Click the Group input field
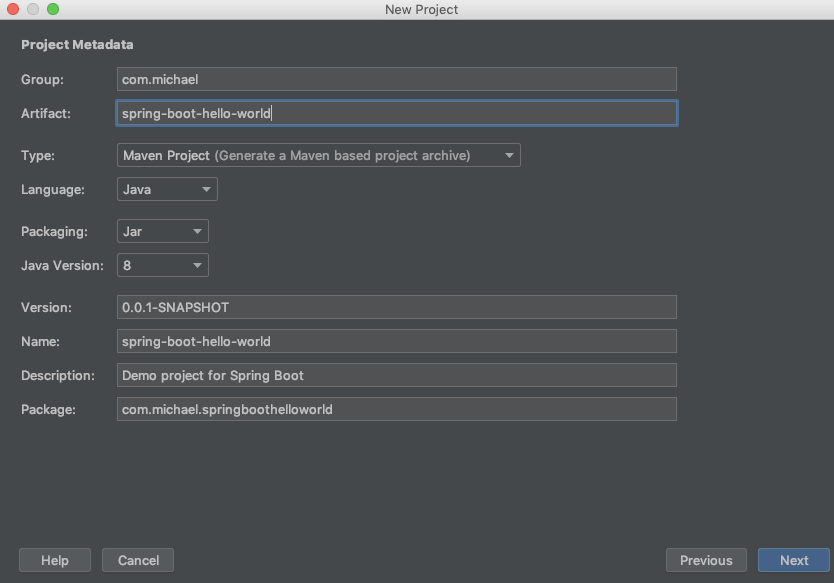This screenshot has width=834, height=583. (396, 79)
